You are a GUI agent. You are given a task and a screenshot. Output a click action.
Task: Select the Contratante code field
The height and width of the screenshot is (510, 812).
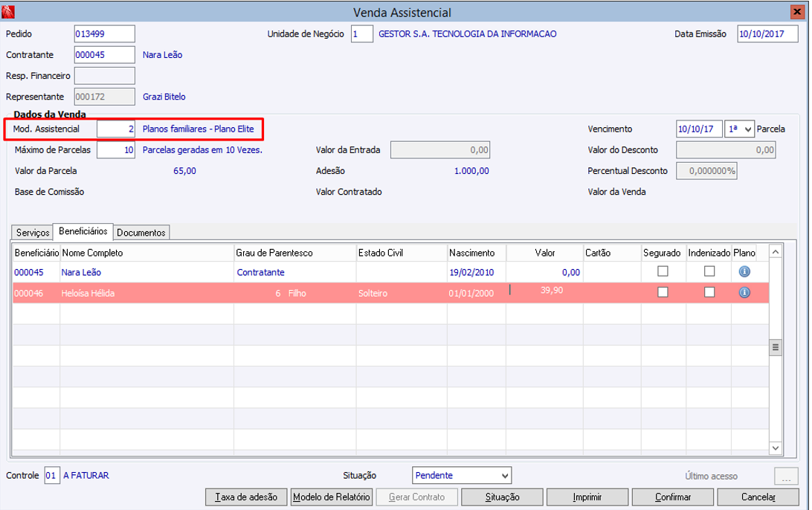coord(104,55)
